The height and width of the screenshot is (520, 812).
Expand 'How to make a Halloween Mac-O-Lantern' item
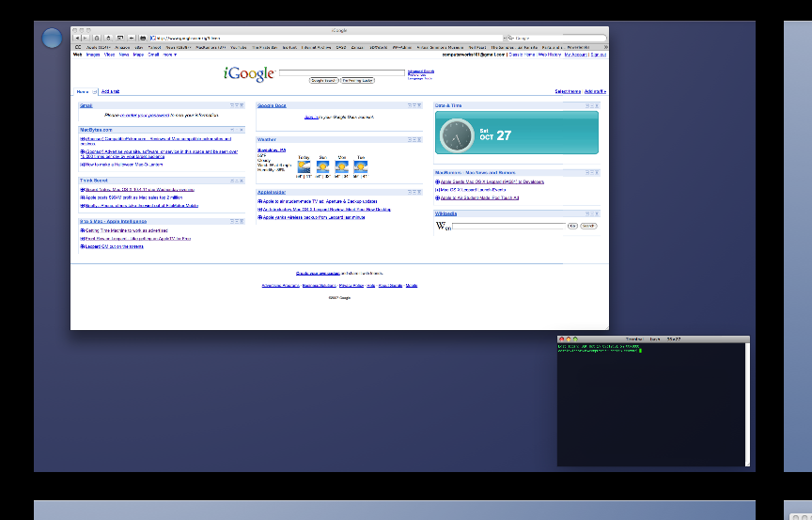coord(82,165)
